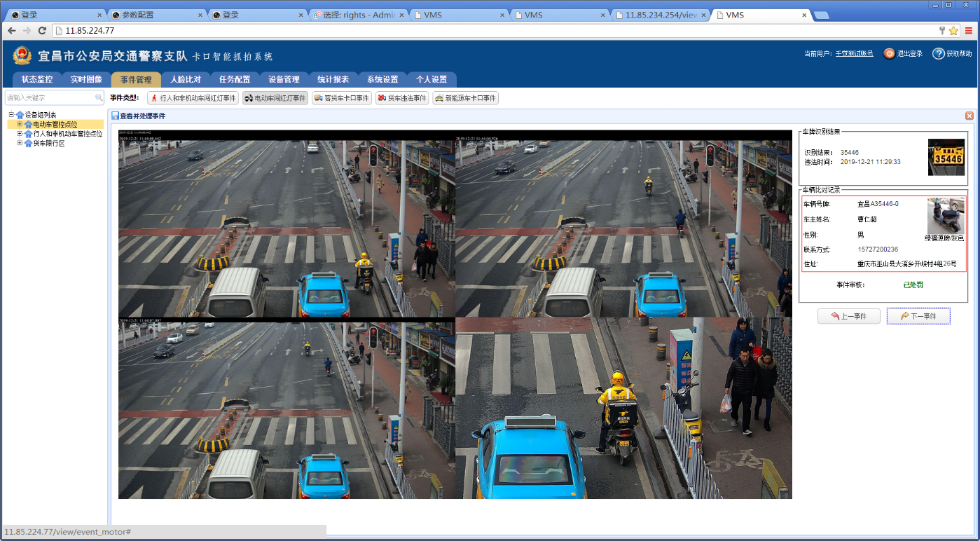Close the 查看并处理事件 panel with red X
This screenshot has width=980, height=541.
click(x=969, y=116)
